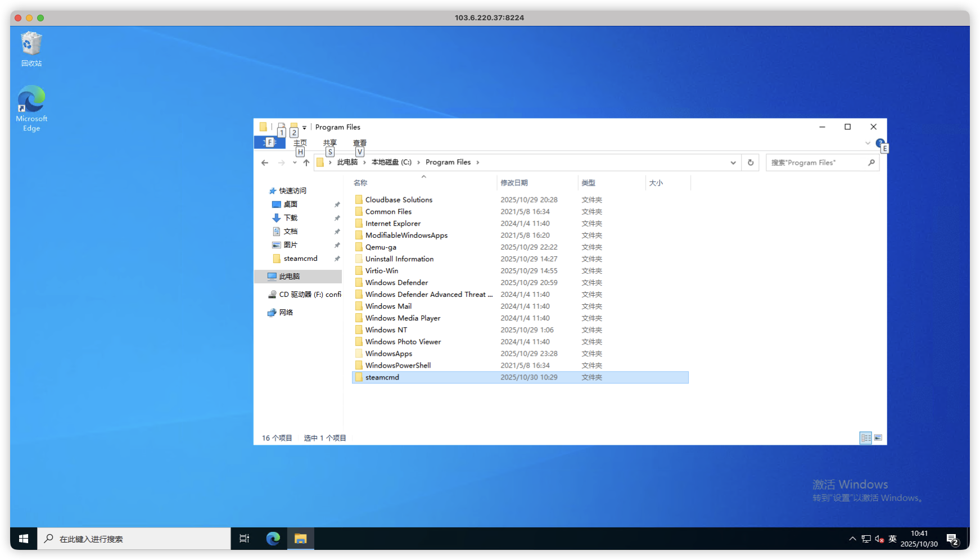Switch to details view layout
The width and height of the screenshot is (980, 560).
[866, 438]
